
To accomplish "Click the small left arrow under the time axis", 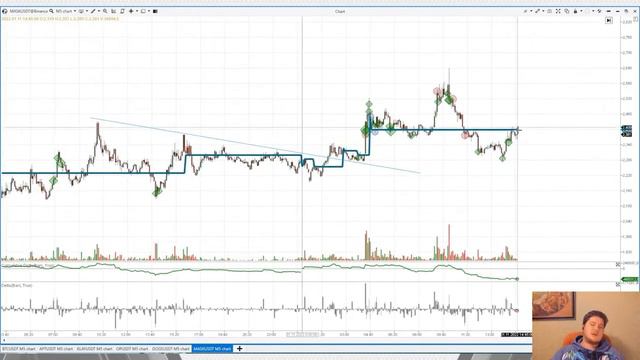I will [x=4, y=340].
